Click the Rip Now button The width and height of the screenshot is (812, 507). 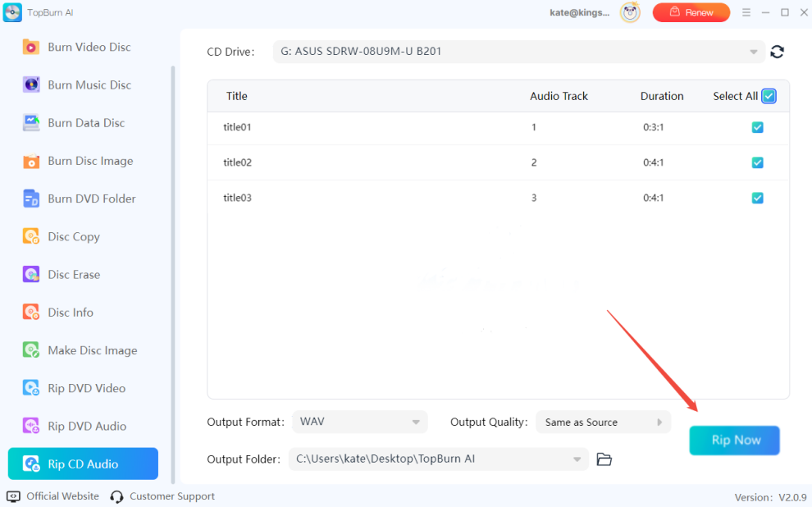[x=734, y=441]
